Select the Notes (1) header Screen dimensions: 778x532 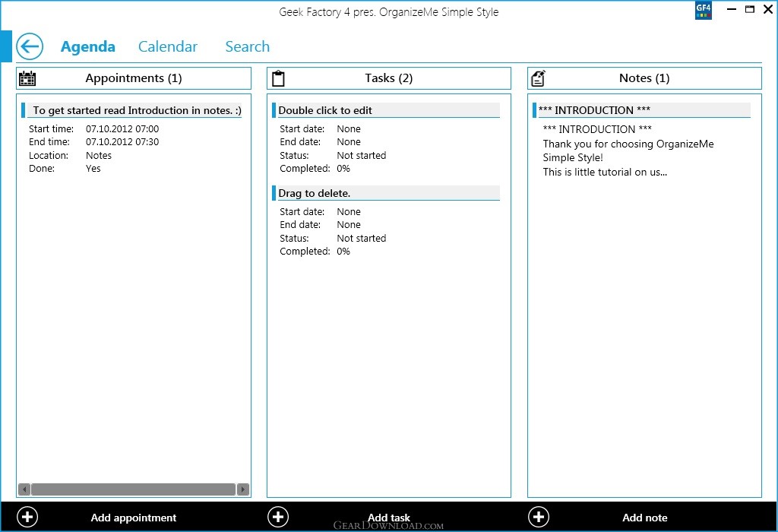[644, 78]
